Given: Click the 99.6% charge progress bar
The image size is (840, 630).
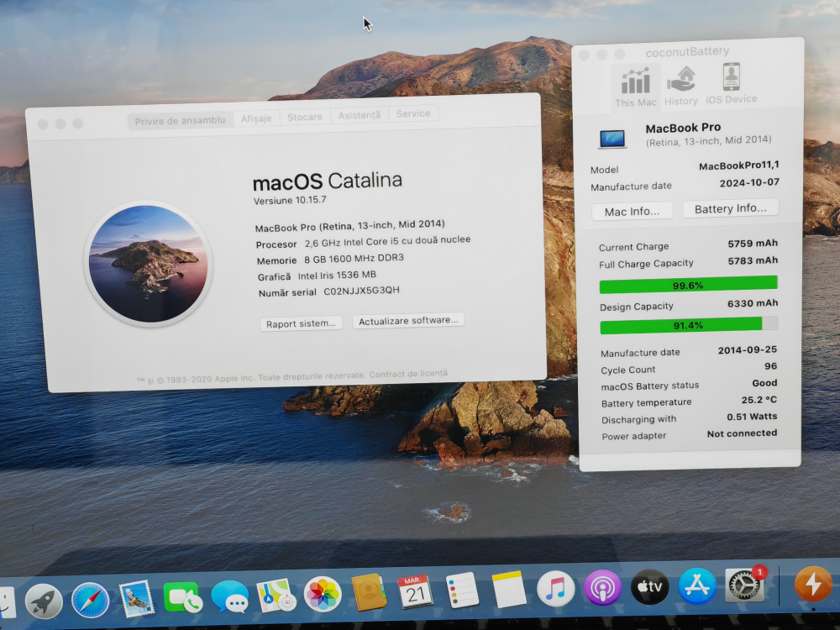Looking at the screenshot, I should tap(689, 285).
